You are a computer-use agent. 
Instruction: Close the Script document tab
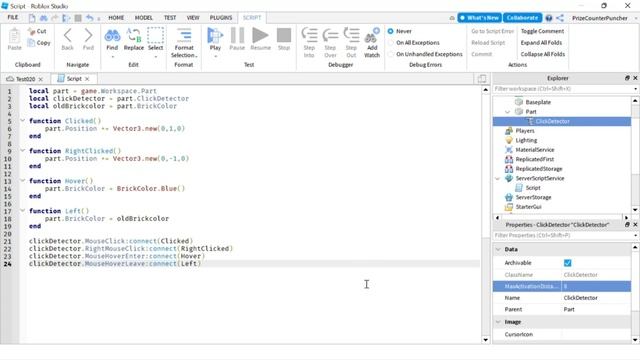click(x=87, y=79)
